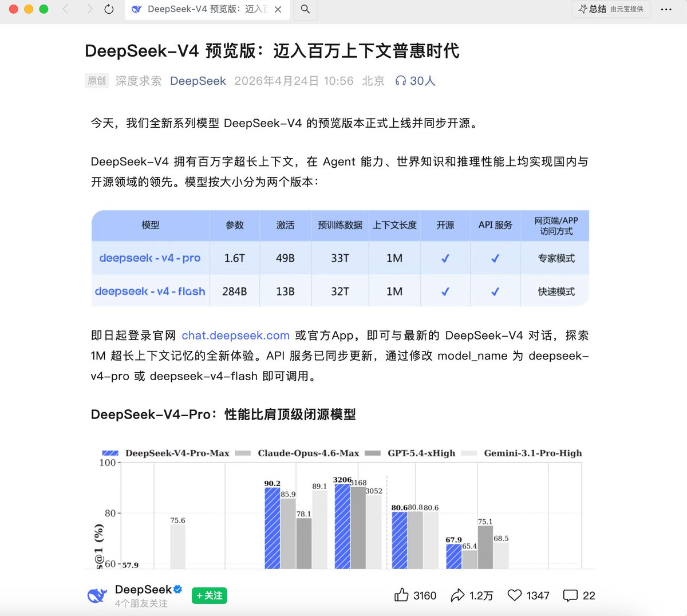The height and width of the screenshot is (616, 687).
Task: Click open-source checkmark in pro row
Action: coord(445,258)
